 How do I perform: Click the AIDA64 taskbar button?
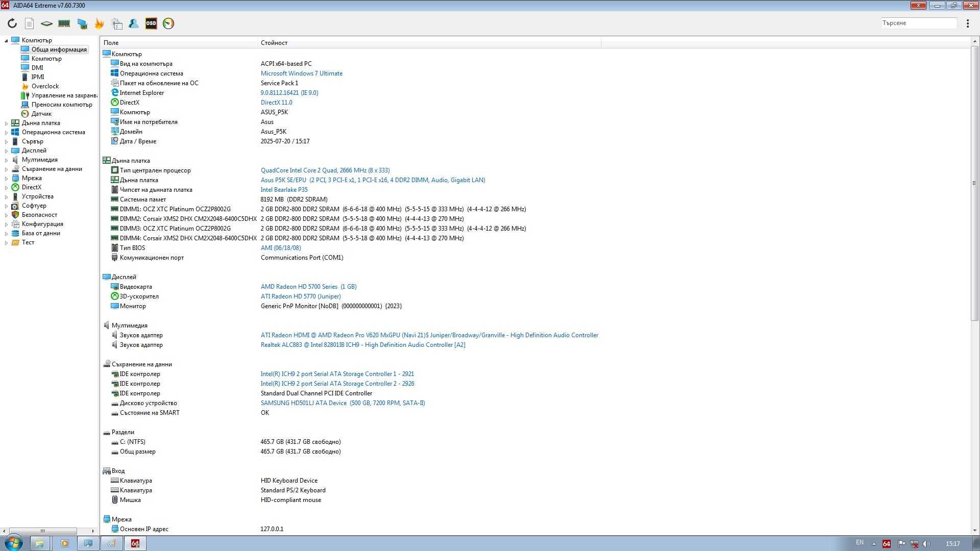point(135,543)
